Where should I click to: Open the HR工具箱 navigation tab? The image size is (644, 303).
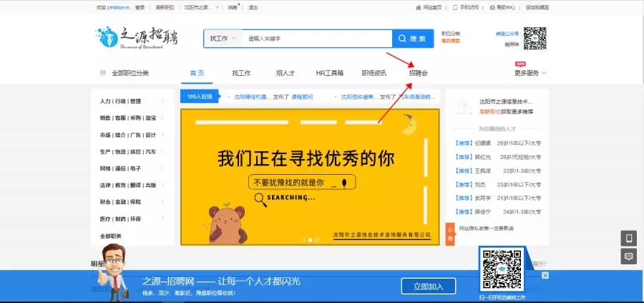tap(330, 73)
